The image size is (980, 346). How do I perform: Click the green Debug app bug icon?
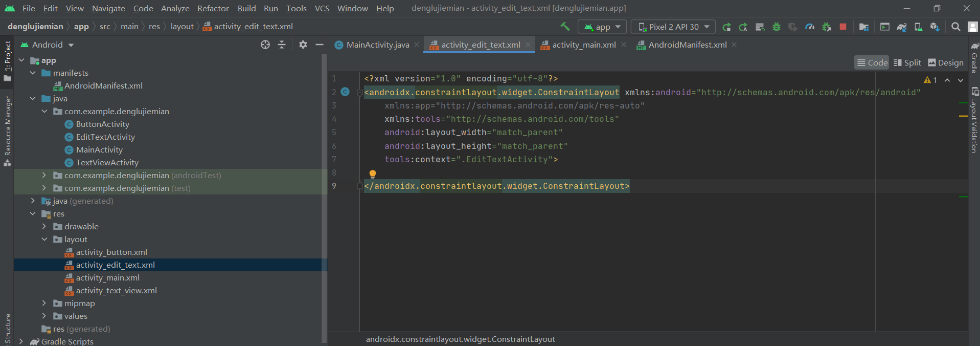click(776, 27)
